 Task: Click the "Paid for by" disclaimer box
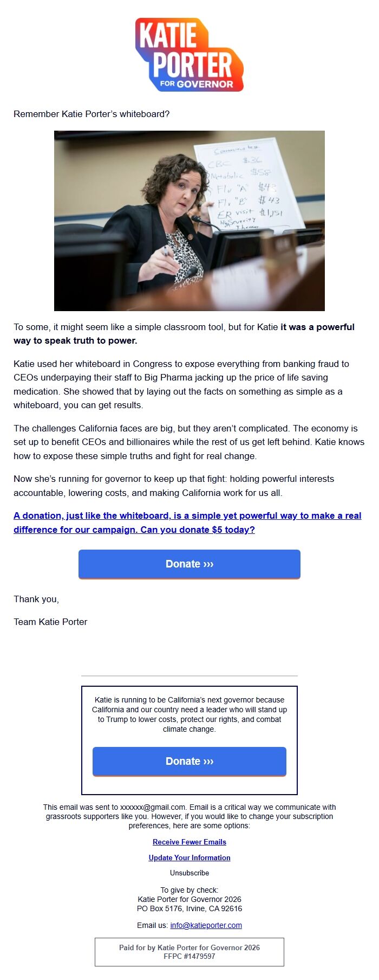point(190,952)
